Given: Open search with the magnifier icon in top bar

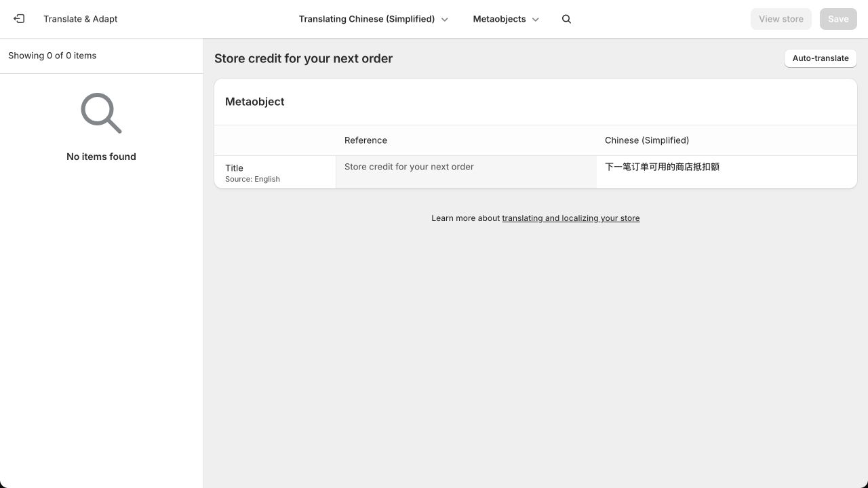Looking at the screenshot, I should pos(567,19).
